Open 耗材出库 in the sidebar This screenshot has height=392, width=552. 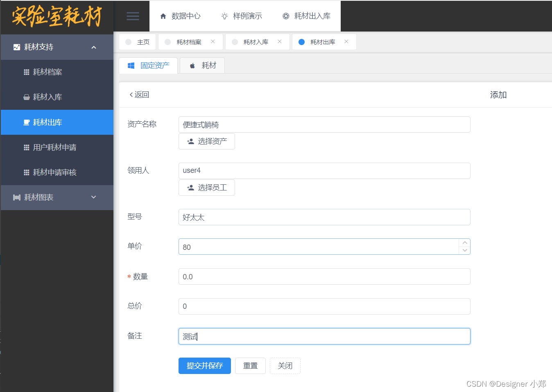(x=57, y=122)
